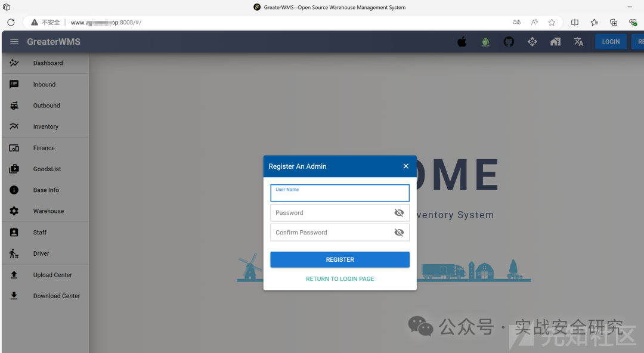Viewport: 644px width, 353px height.
Task: Open browser read aloud icon
Action: point(534,22)
